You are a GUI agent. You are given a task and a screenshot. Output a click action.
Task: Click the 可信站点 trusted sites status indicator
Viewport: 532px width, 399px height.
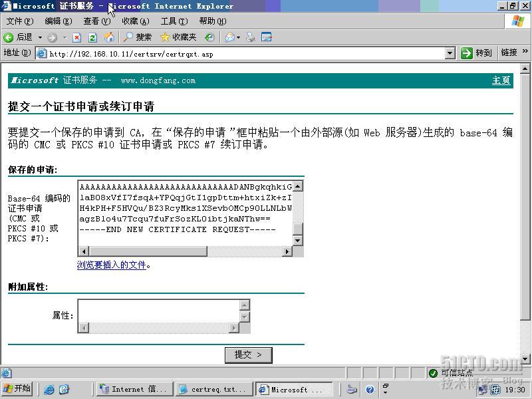coord(451,373)
